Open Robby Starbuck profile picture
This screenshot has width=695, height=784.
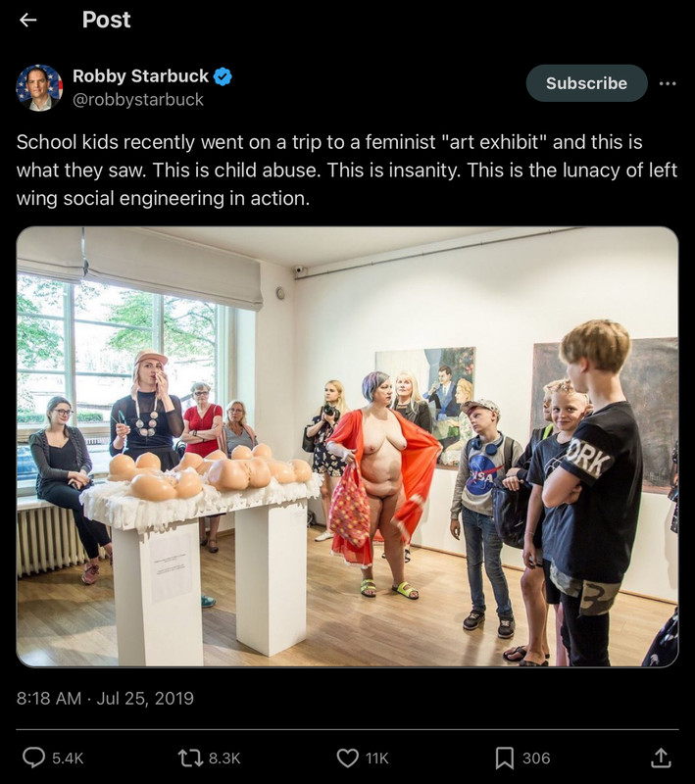tap(39, 87)
